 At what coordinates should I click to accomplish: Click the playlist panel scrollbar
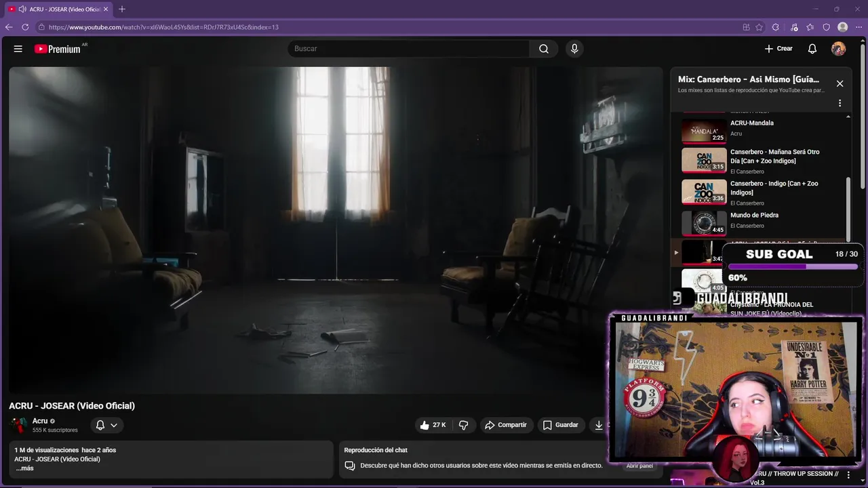(x=848, y=210)
